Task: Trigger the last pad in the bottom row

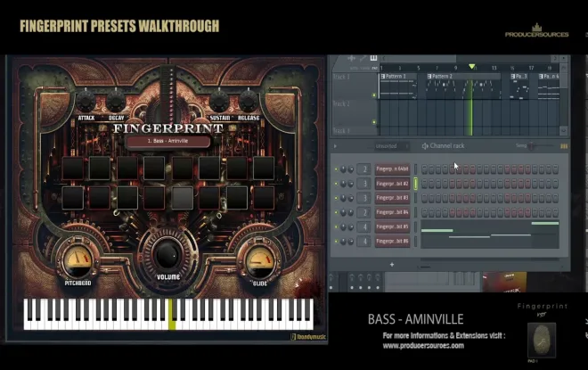Action: tap(264, 198)
